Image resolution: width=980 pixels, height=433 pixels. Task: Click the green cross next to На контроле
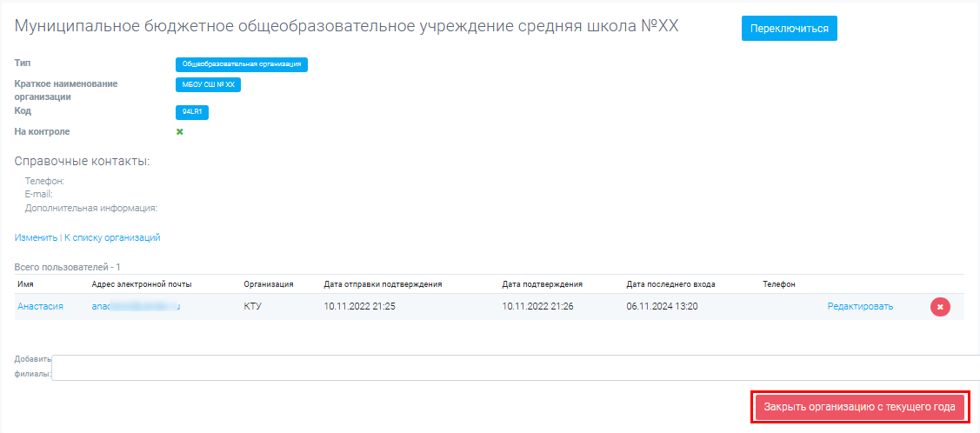(x=179, y=132)
